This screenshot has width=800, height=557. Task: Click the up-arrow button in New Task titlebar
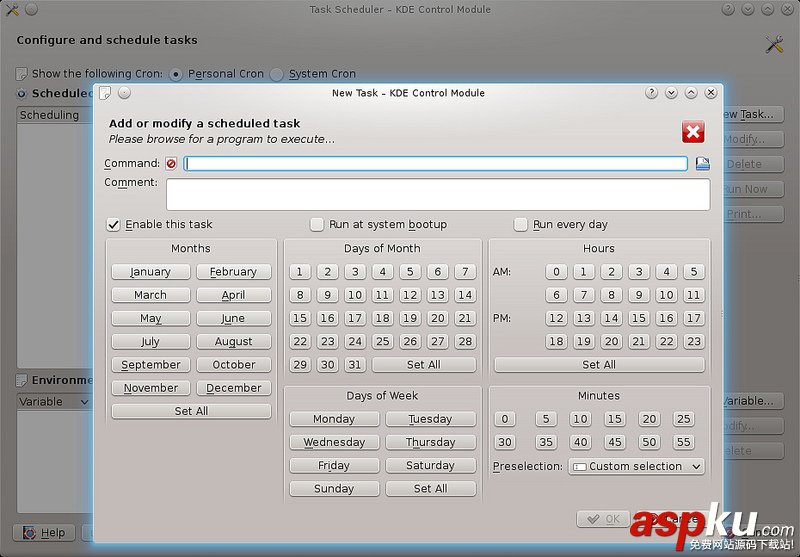691,93
